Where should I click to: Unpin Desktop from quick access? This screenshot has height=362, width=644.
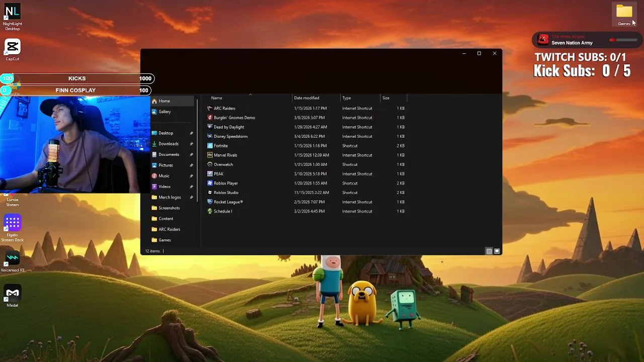tap(191, 133)
